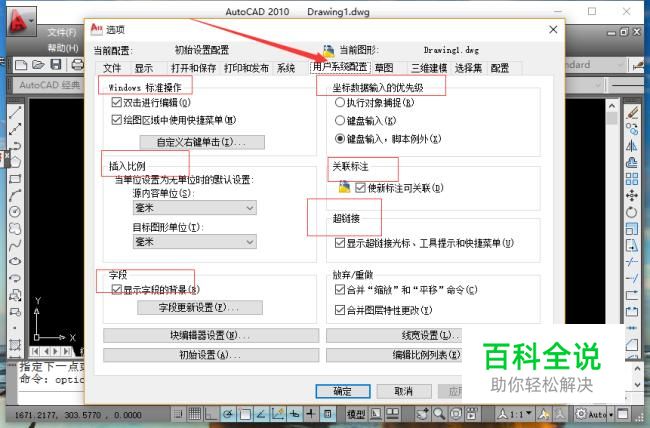Open 源内容单位 dropdown
Image resolution: width=650 pixels, height=428 pixels.
194,207
